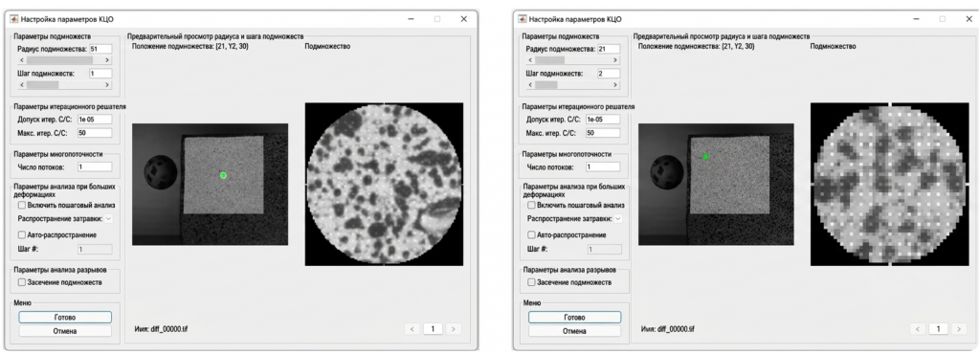This screenshot has width=980, height=354.
Task: Click green subset marker in radius-51 window image
Action: coord(223,175)
